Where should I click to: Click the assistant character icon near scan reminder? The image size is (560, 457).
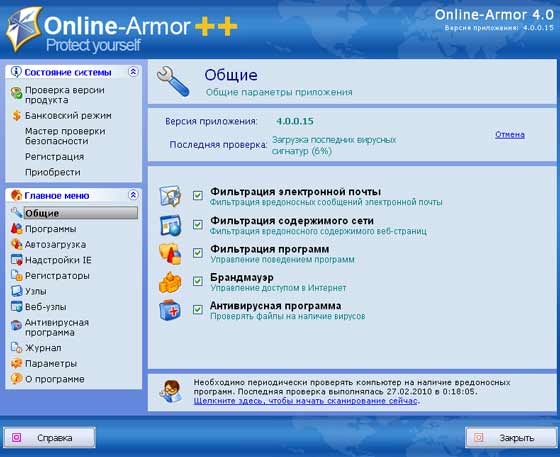click(x=171, y=392)
